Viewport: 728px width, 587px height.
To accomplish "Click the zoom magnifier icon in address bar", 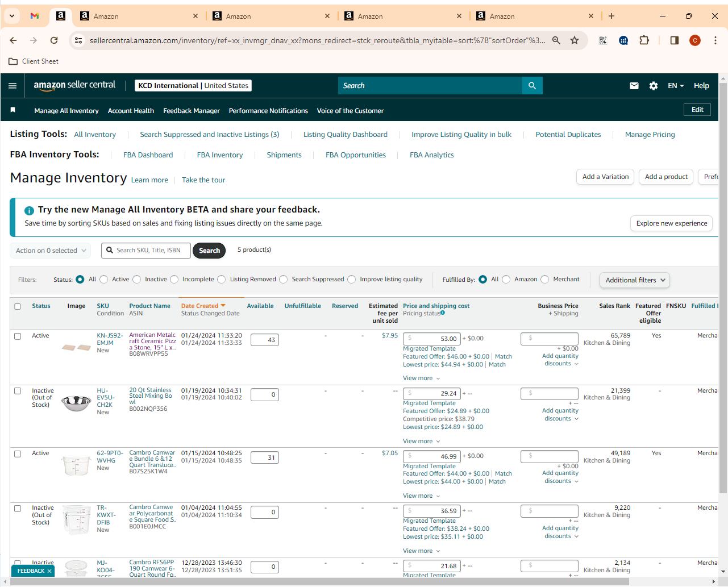I will click(556, 40).
